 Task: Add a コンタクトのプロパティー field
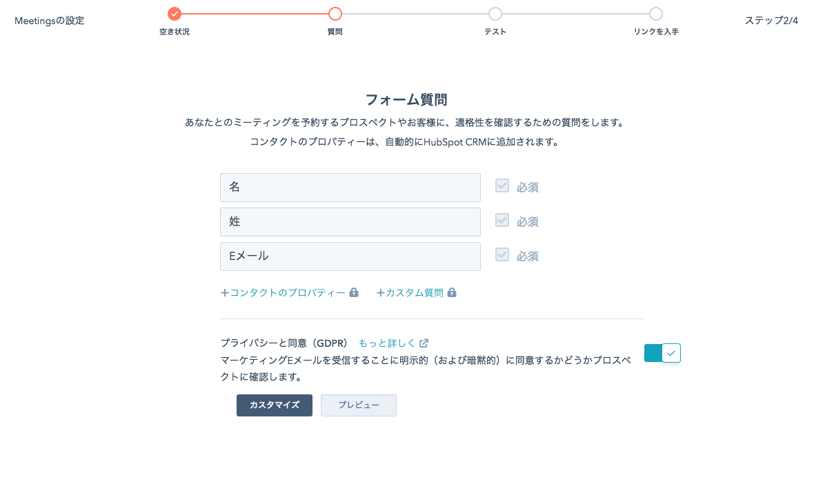(x=284, y=292)
